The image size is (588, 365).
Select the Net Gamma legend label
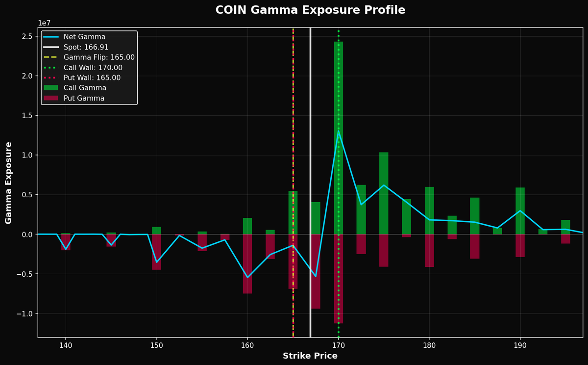pos(84,37)
